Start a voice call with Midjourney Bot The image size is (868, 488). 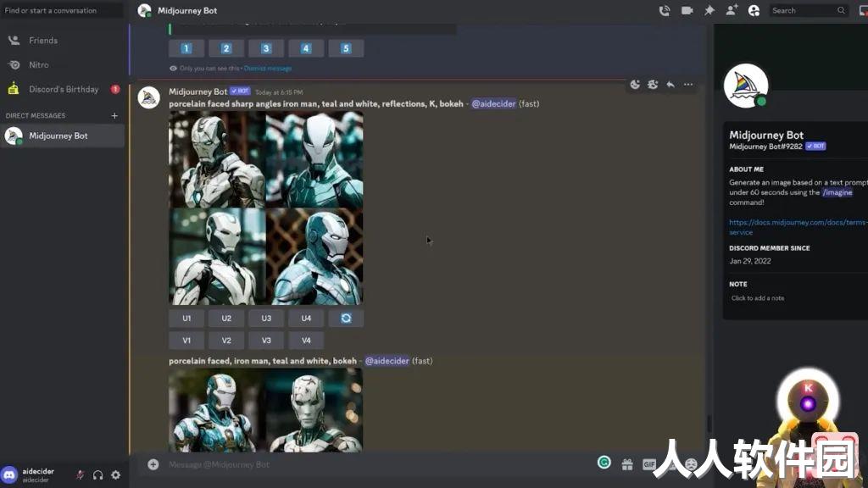(x=665, y=10)
